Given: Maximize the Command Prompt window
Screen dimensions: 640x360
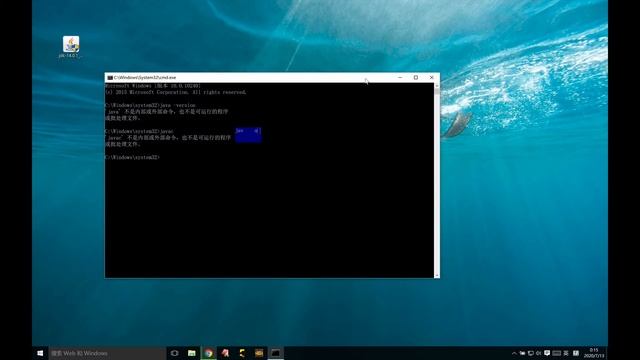Looking at the screenshot, I should click(416, 78).
